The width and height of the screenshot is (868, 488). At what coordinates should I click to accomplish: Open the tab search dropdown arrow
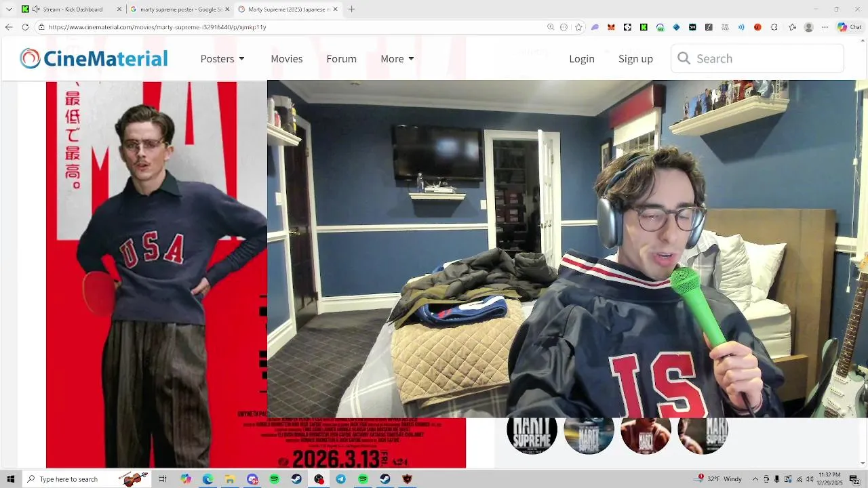pos(9,9)
